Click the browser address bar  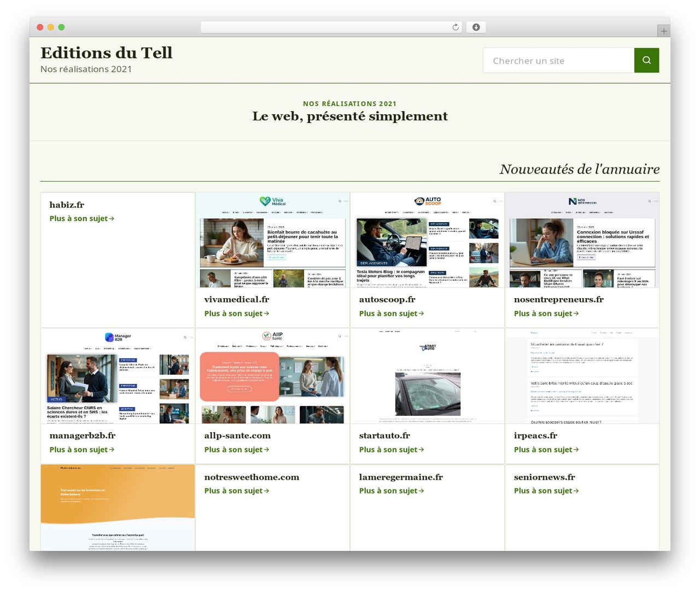pos(331,27)
